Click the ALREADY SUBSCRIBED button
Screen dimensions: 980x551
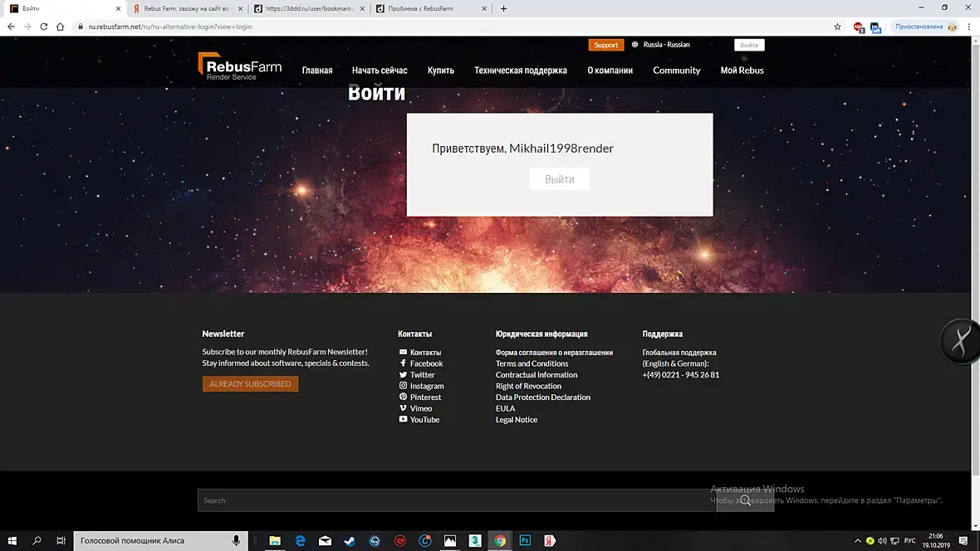250,383
